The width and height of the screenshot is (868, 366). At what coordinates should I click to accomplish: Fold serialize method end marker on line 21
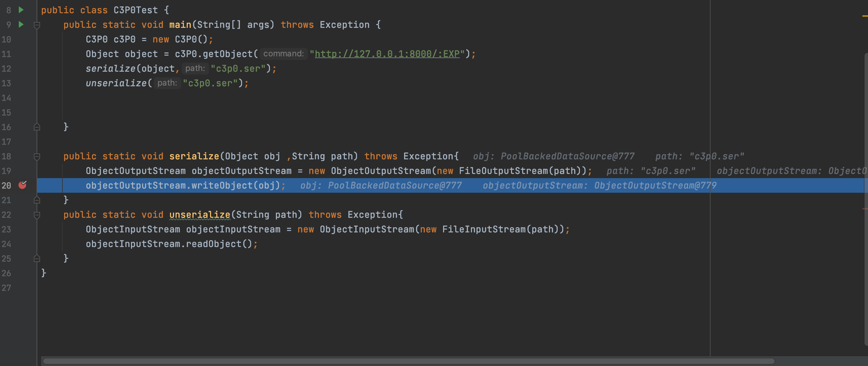pyautogui.click(x=37, y=200)
